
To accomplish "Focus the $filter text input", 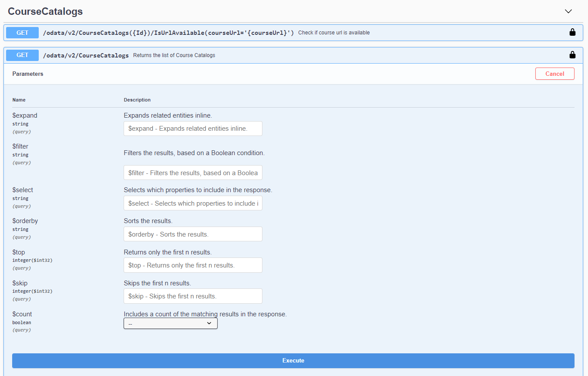I will [193, 173].
